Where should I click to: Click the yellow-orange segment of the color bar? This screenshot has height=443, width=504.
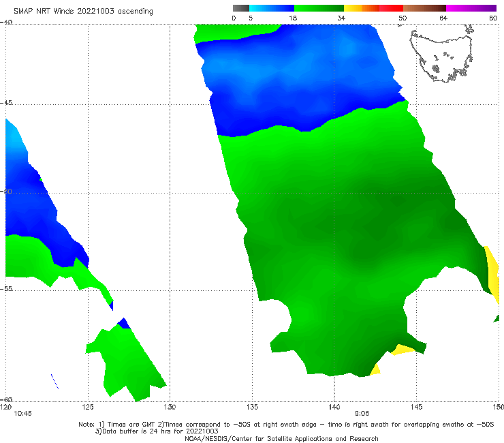361,8
